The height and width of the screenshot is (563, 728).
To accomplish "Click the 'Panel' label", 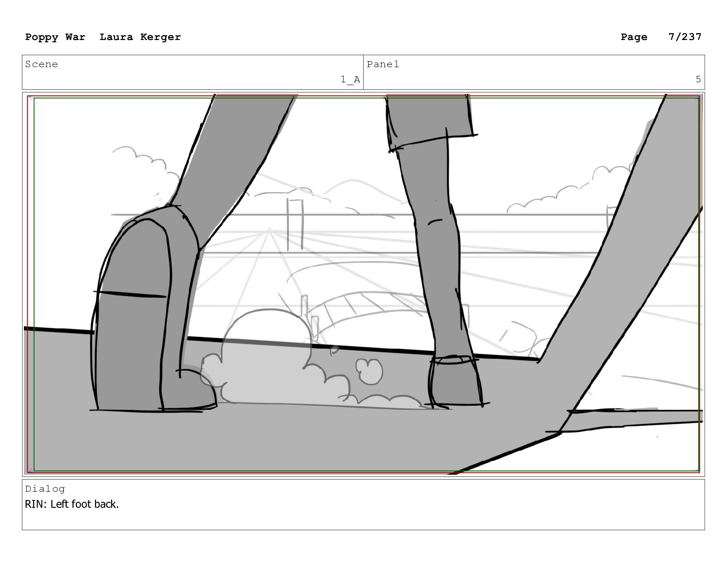I will click(383, 64).
